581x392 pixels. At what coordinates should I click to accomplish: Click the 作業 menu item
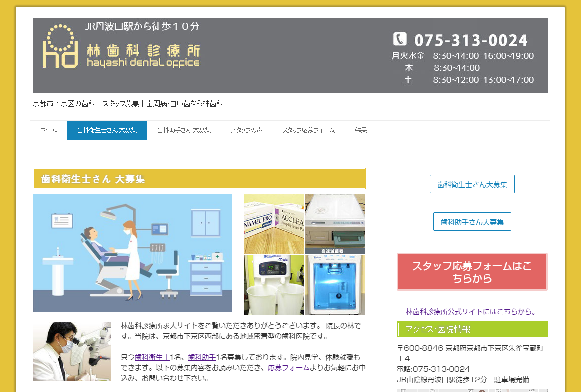pos(361,130)
